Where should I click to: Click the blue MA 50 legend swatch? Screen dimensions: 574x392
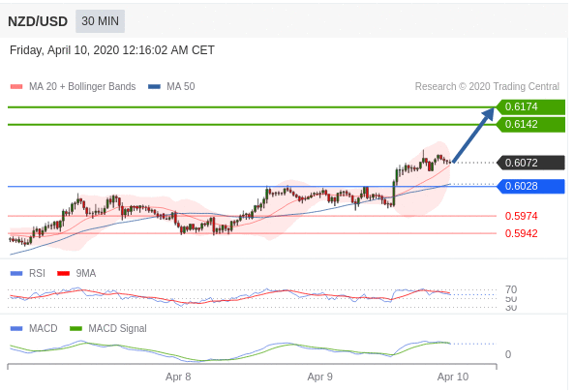pyautogui.click(x=154, y=87)
